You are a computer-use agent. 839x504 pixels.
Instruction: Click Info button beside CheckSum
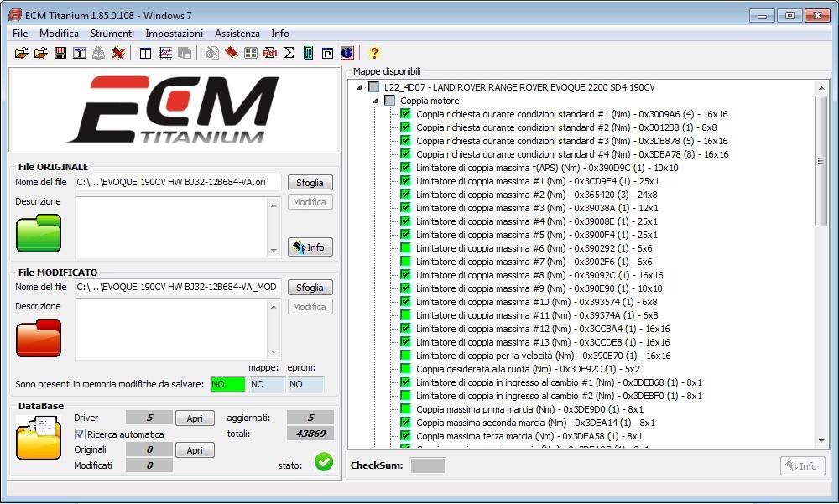tap(802, 466)
